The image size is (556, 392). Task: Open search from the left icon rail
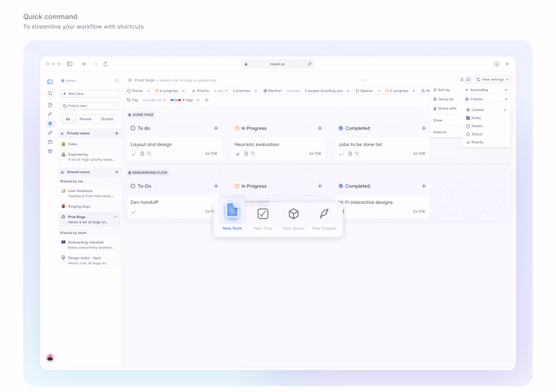[x=50, y=94]
